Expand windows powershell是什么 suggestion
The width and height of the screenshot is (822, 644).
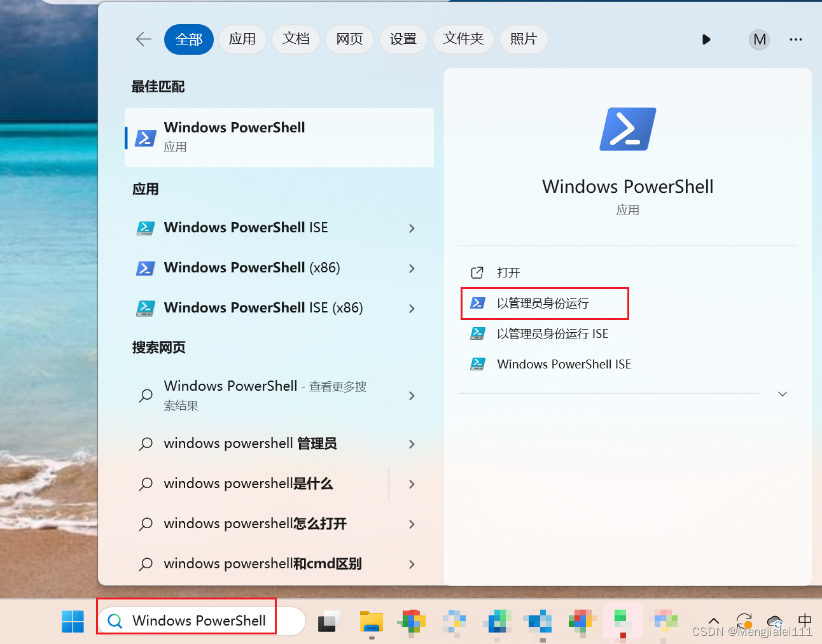pyautogui.click(x=412, y=484)
